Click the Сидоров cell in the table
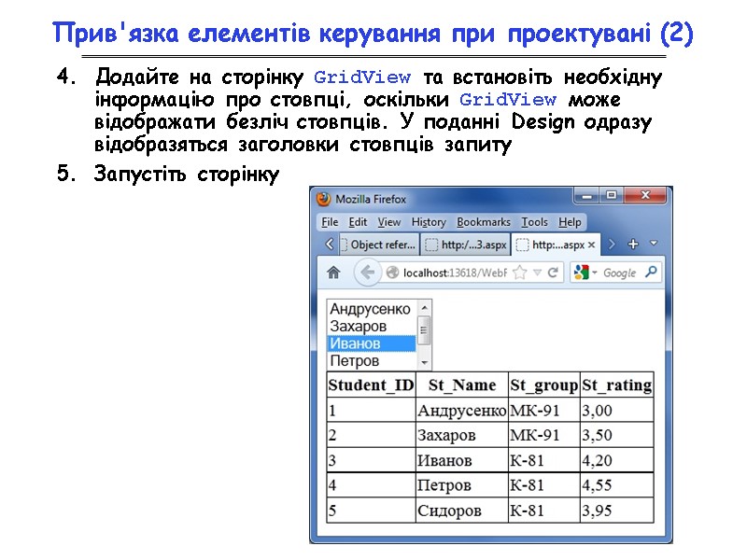747x560 pixels. 461,510
